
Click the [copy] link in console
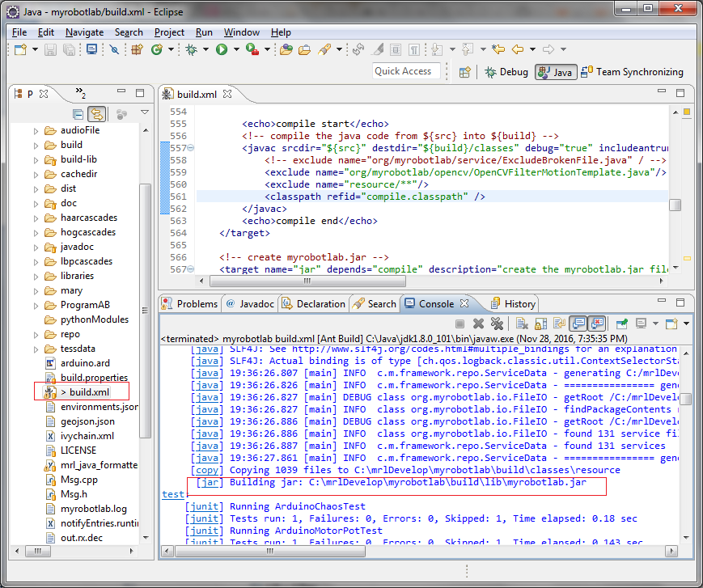tap(206, 470)
